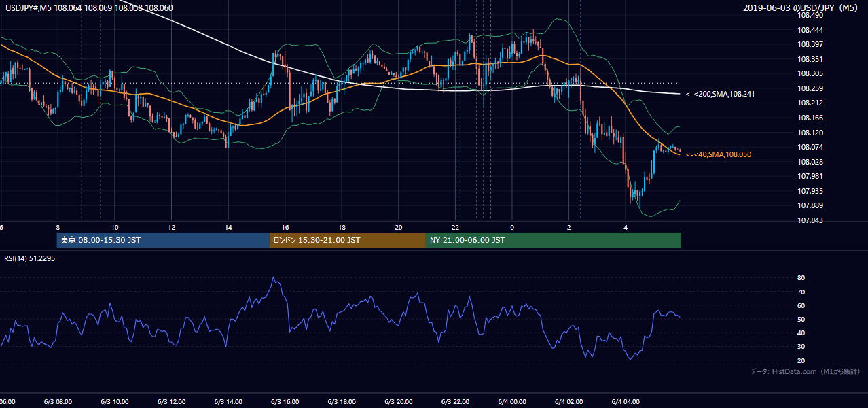The height and width of the screenshot is (408, 868).
Task: Click price axis value 108.120
Action: point(810,133)
